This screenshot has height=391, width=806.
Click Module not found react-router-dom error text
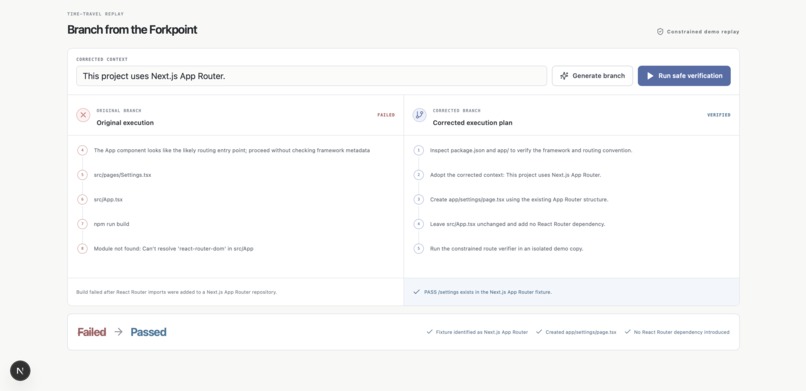coord(173,249)
